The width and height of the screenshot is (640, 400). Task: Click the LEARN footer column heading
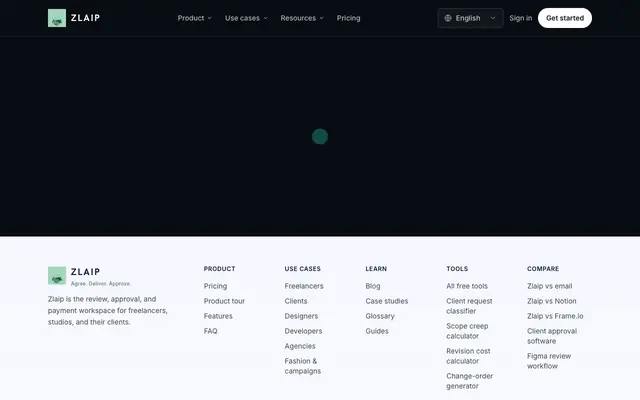(376, 269)
